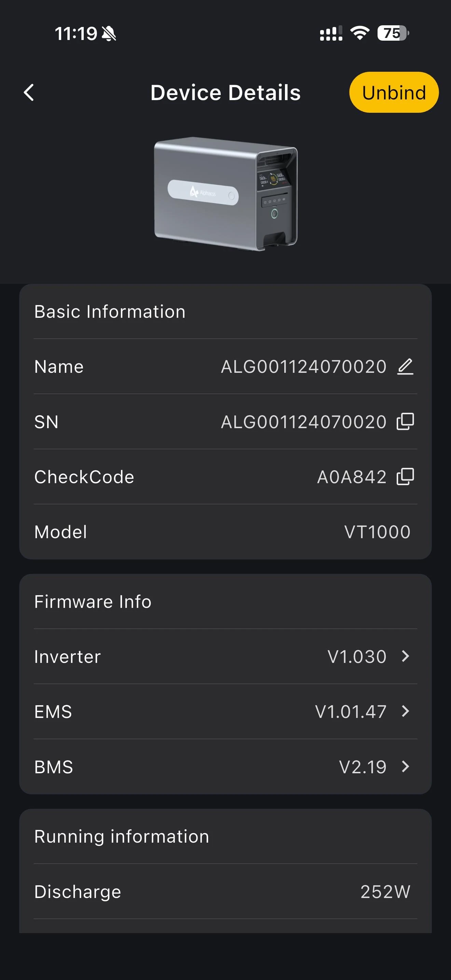Image resolution: width=451 pixels, height=980 pixels.
Task: Tap the Discharge 252W row
Action: pyautogui.click(x=225, y=891)
